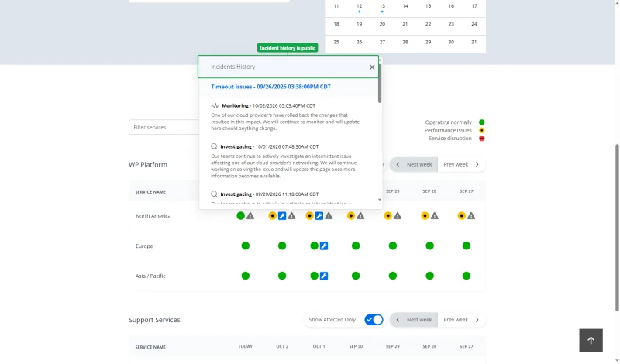Image resolution: width=620 pixels, height=364 pixels.
Task: Click Next week in WP Platform section
Action: [414, 164]
